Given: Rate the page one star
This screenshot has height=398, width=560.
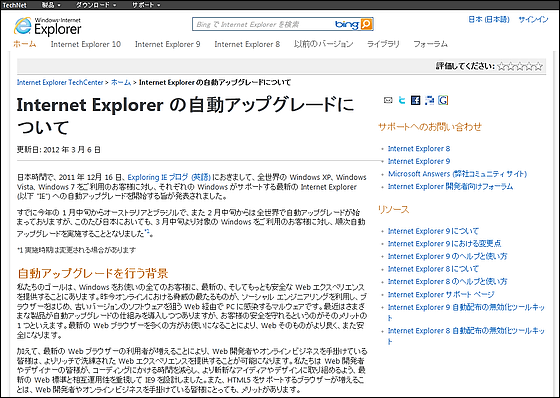Looking at the screenshot, I should click(x=501, y=66).
